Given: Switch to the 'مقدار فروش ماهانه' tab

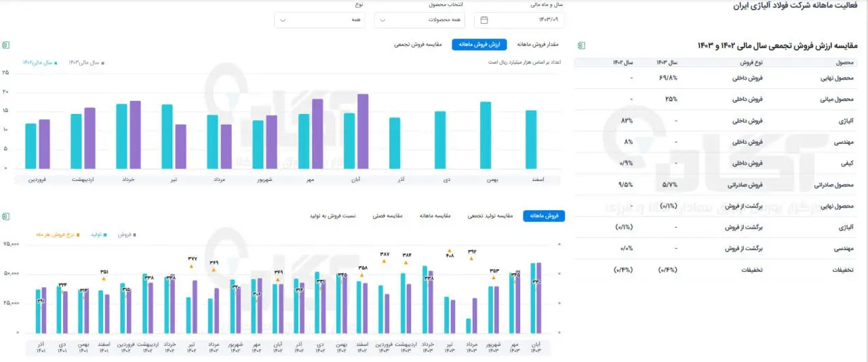Looking at the screenshot, I should click(538, 45).
